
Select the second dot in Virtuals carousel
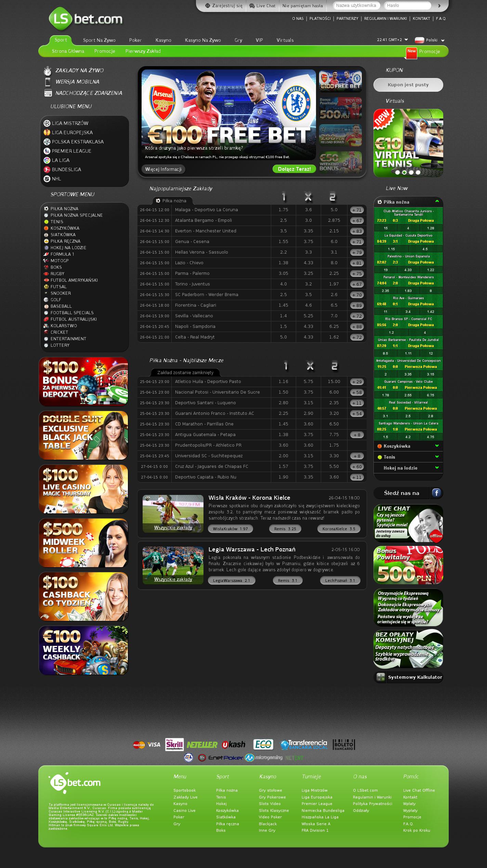[x=404, y=173]
